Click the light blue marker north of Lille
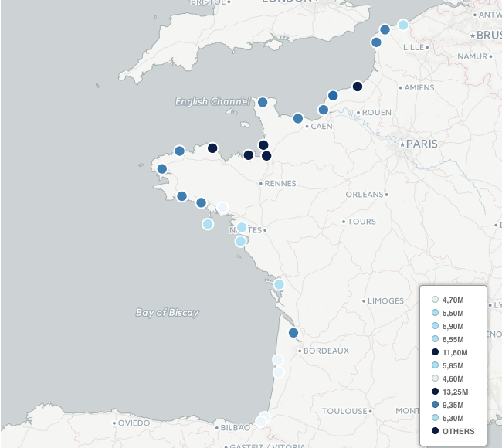Screen dimensions: 502x448 click(x=402, y=25)
